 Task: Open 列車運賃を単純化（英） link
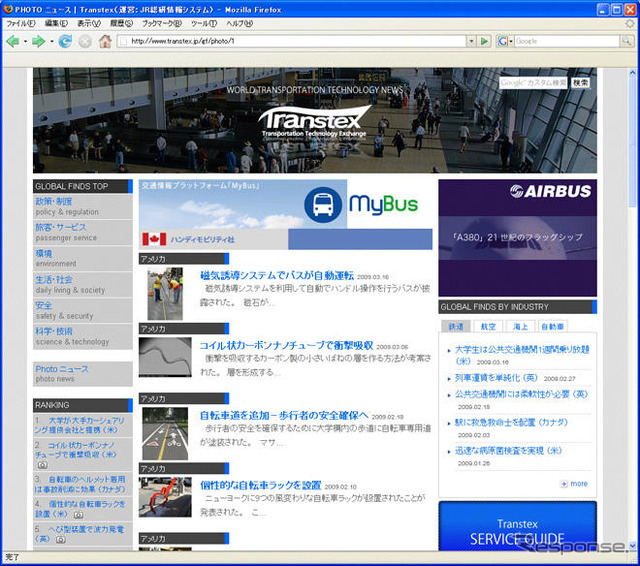(x=496, y=378)
